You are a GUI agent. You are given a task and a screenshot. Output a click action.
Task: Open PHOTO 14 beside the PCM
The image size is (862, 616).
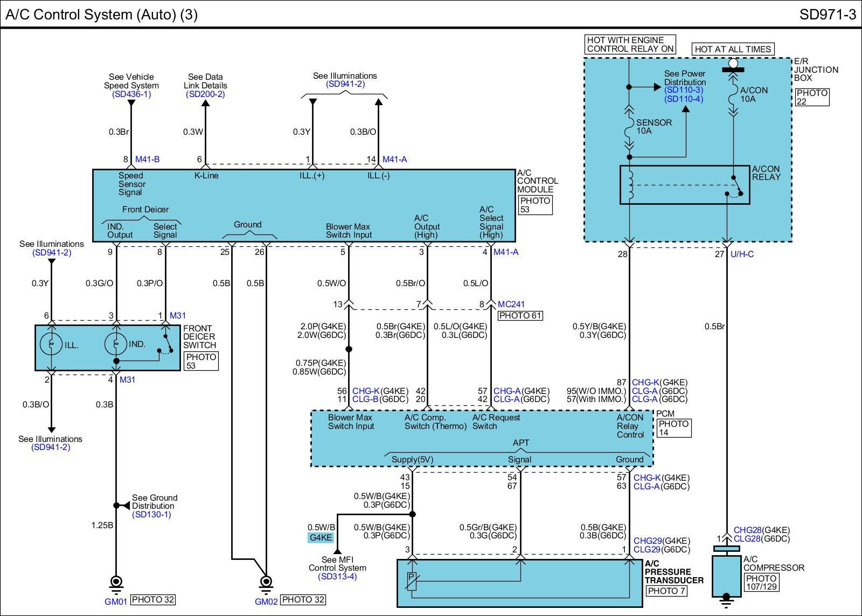(673, 428)
